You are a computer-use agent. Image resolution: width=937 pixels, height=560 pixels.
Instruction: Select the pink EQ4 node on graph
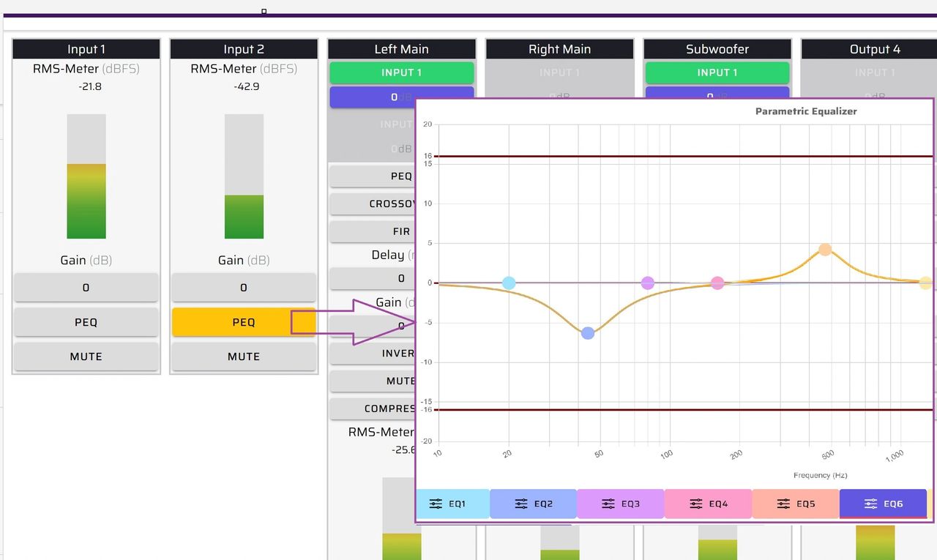[x=717, y=283]
